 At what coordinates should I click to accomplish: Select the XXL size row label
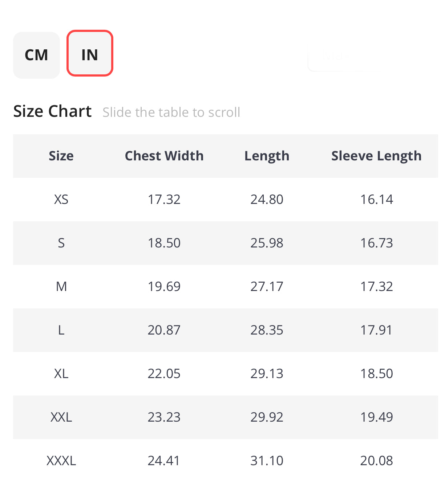(x=61, y=417)
